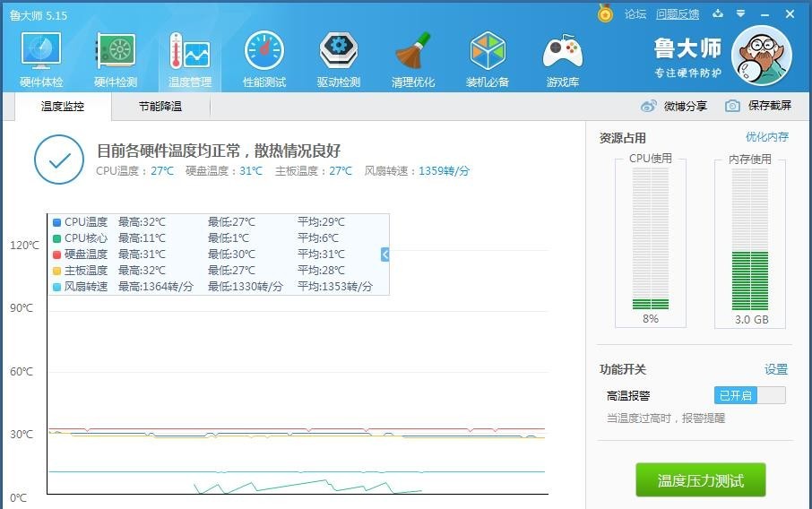Click the 温度压力测试 button

pyautogui.click(x=701, y=480)
